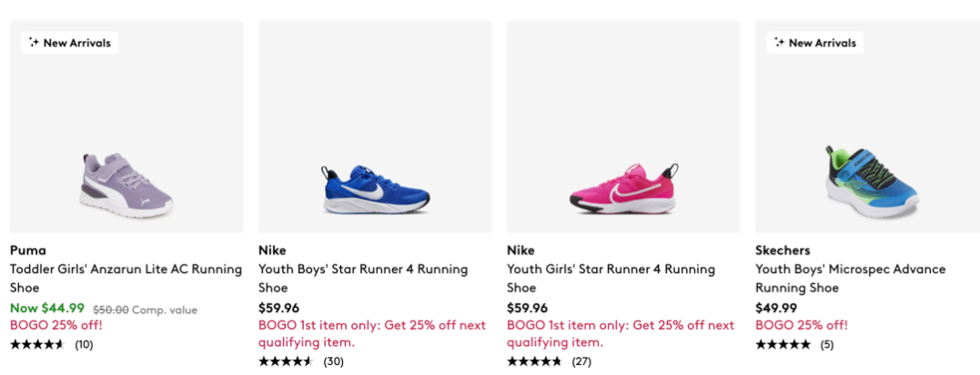Screen dimensions: 980x375
Task: Click the Puma BOGO 25% off promo
Action: click(56, 325)
